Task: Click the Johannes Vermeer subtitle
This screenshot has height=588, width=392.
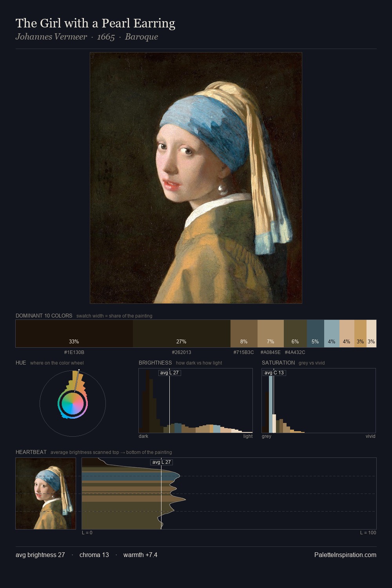Action: point(51,37)
